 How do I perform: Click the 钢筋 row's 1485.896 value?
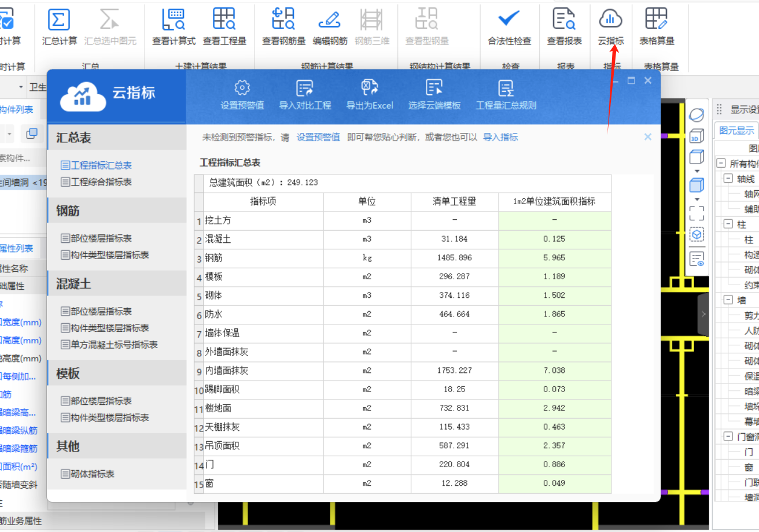point(455,258)
